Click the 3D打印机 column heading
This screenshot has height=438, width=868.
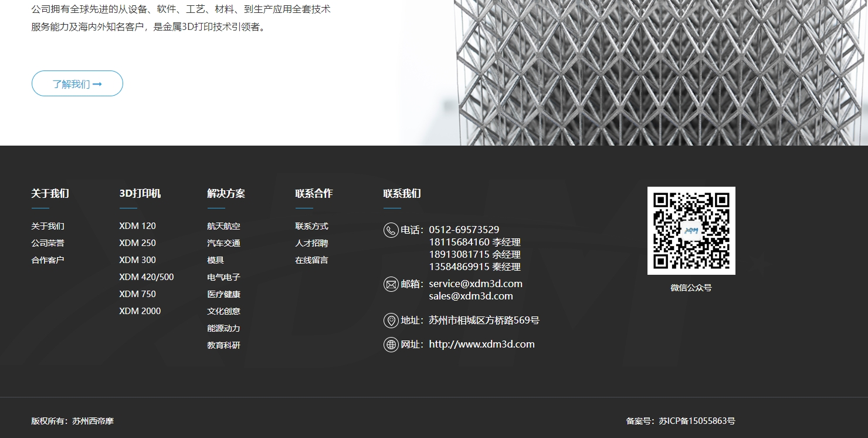tap(140, 193)
